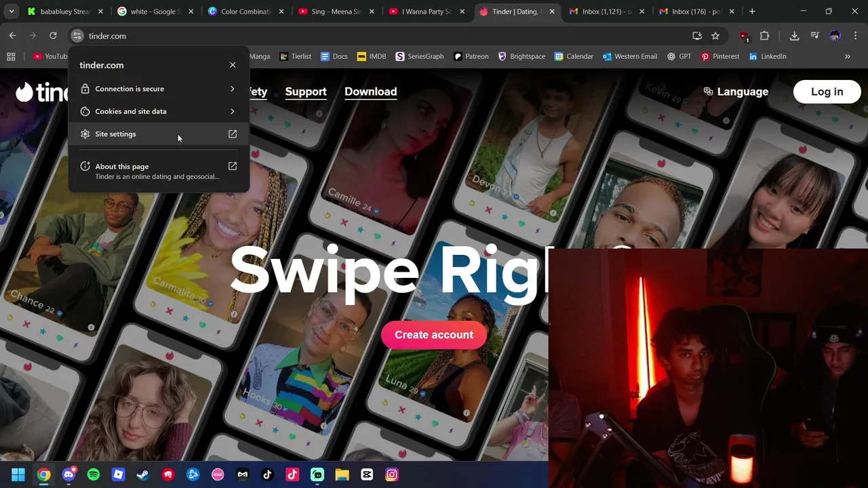Open the Language selector
Viewport: 868px width, 488px height.
pos(736,91)
